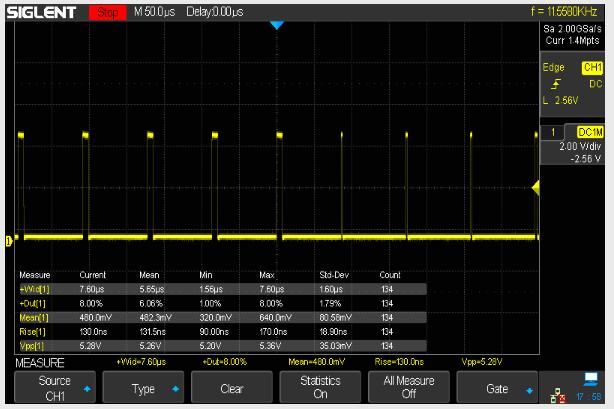Click the yellow trigger level arrow on right
The height and width of the screenshot is (409, 614).
pyautogui.click(x=535, y=187)
